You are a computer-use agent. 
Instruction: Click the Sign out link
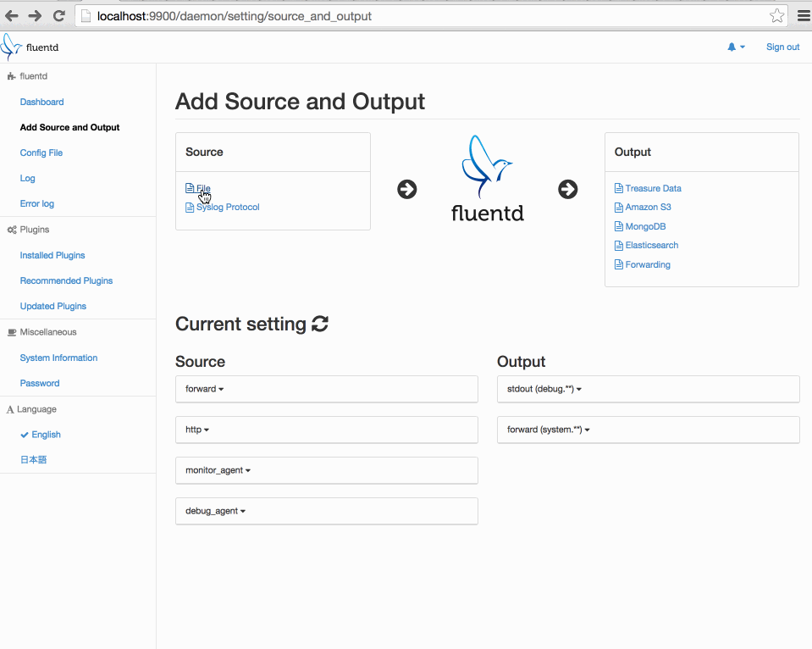pyautogui.click(x=783, y=47)
